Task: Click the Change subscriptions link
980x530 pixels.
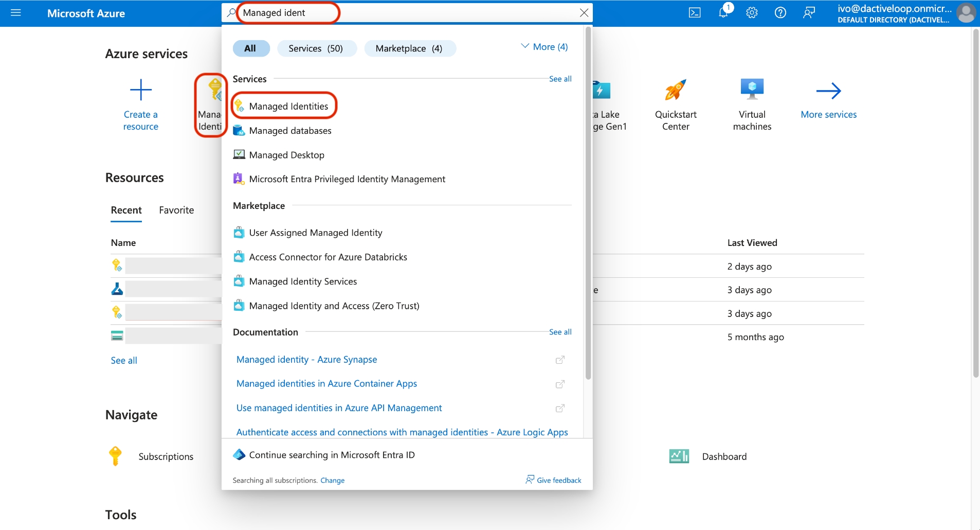Action: point(332,481)
